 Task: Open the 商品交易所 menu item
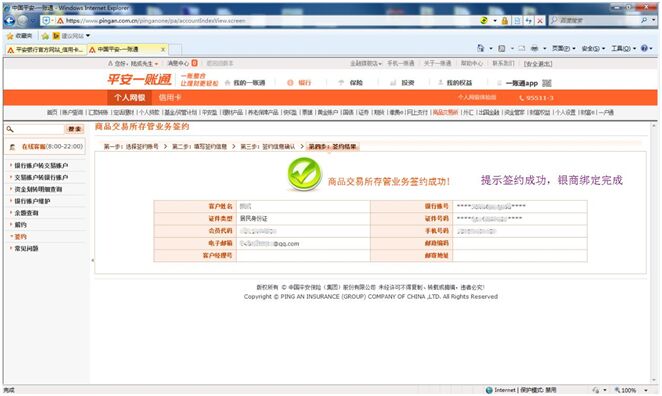[x=445, y=112]
